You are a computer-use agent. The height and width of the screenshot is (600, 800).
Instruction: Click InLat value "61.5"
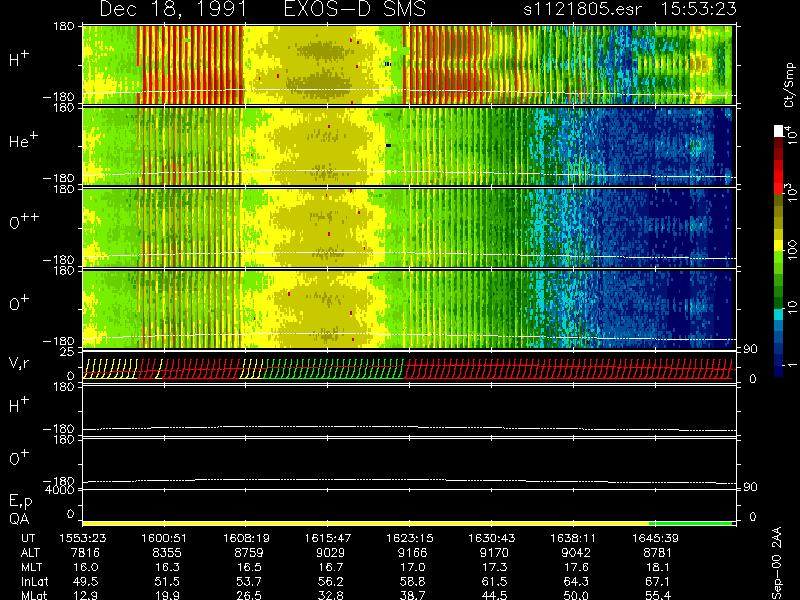click(x=494, y=581)
